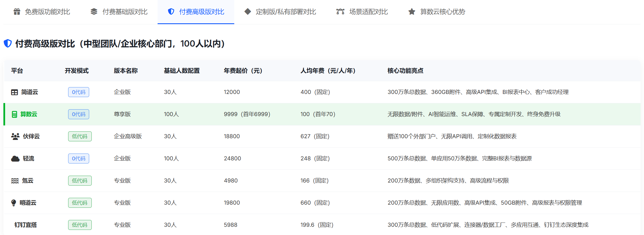The image size is (644, 235).
Task: Click the diamond icon on 定制版/私有部署对比 tab
Action: click(248, 12)
